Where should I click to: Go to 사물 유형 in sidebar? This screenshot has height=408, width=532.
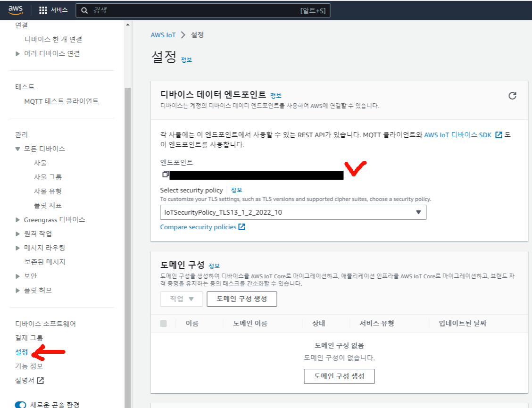pyautogui.click(x=48, y=192)
